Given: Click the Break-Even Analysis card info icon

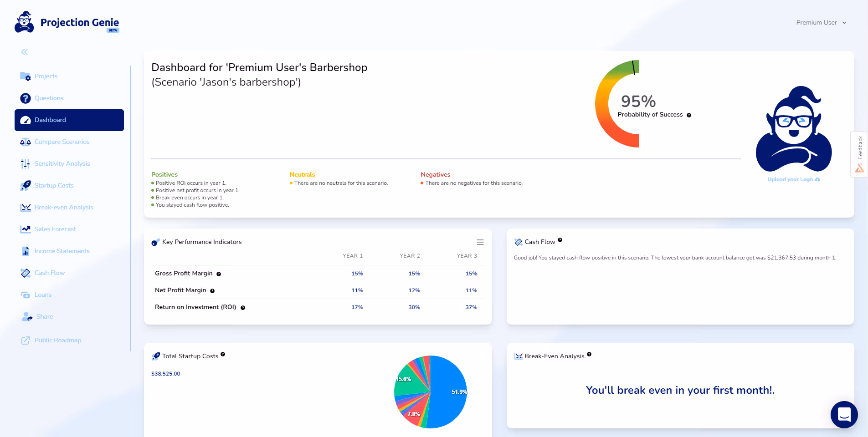Looking at the screenshot, I should click(x=589, y=354).
